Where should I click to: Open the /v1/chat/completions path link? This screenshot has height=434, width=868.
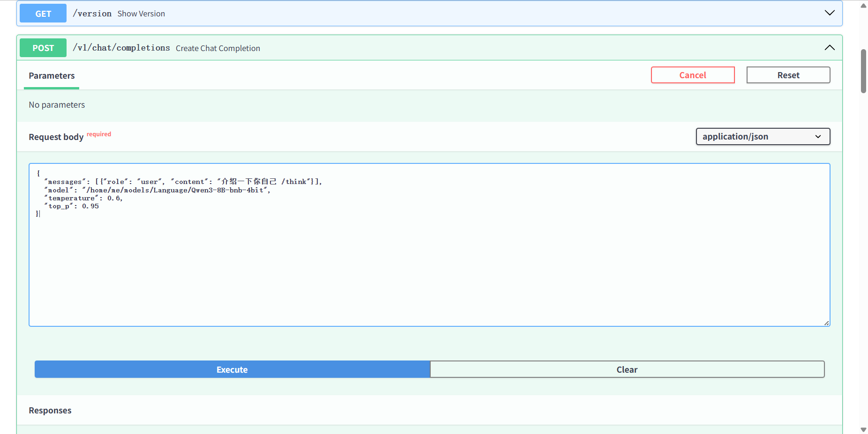tap(121, 48)
